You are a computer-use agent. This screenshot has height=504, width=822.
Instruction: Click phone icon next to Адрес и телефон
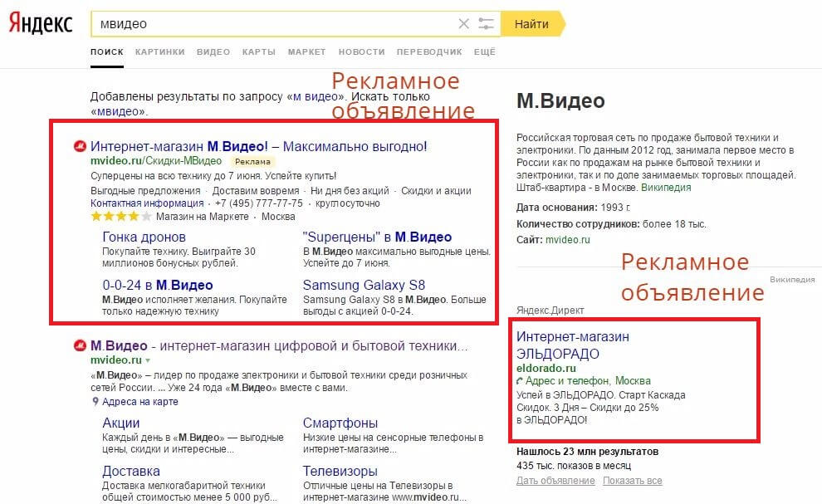[x=520, y=381]
